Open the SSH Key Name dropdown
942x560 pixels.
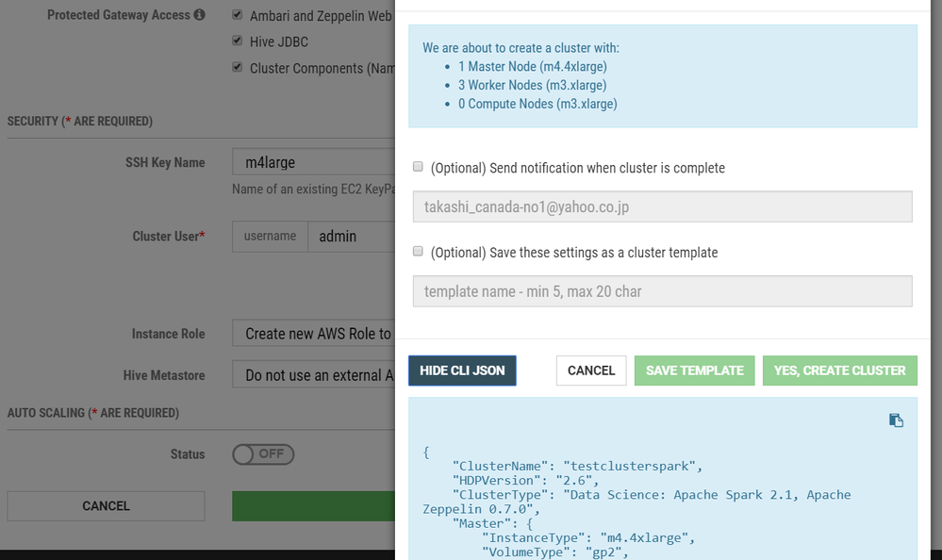click(313, 162)
